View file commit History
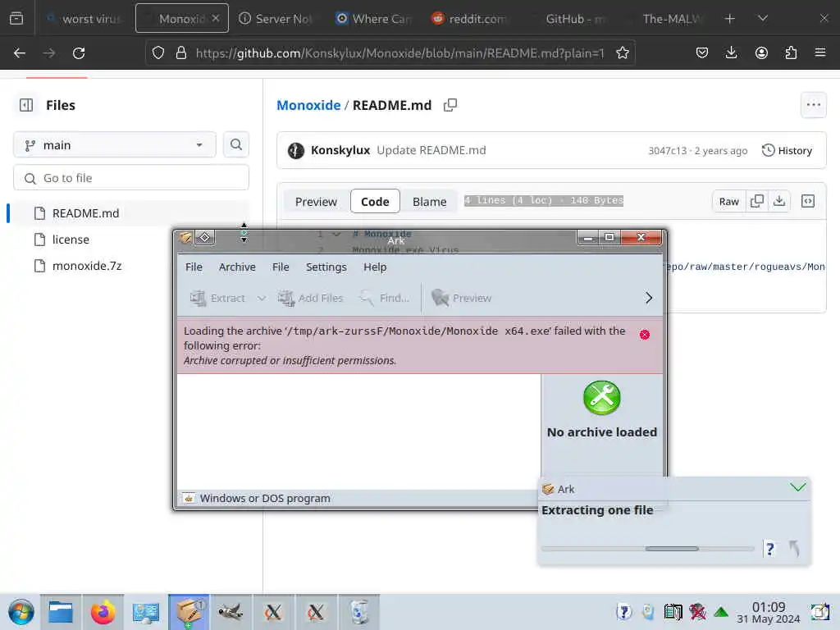Image resolution: width=840 pixels, height=630 pixels. coord(787,151)
